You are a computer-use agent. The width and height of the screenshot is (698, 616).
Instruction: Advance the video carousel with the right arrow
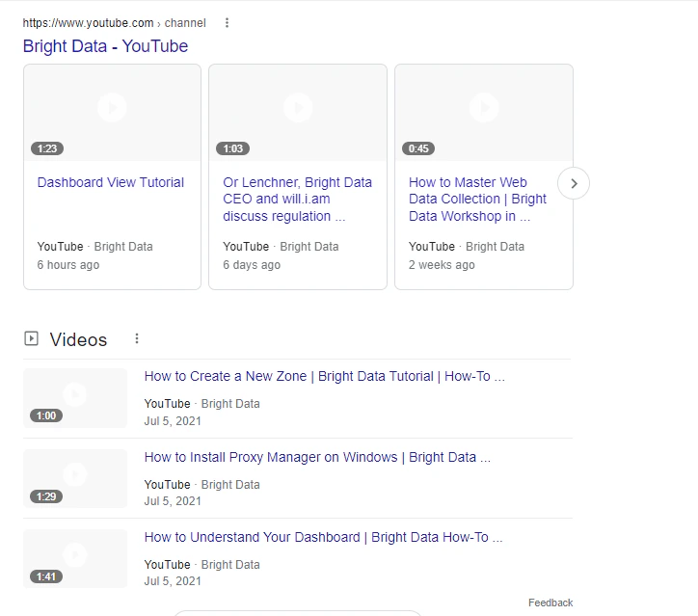(574, 183)
